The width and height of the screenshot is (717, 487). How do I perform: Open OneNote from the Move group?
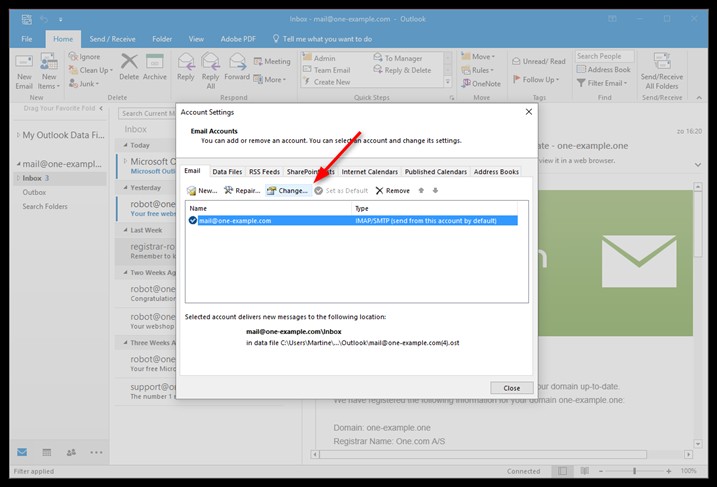(481, 84)
